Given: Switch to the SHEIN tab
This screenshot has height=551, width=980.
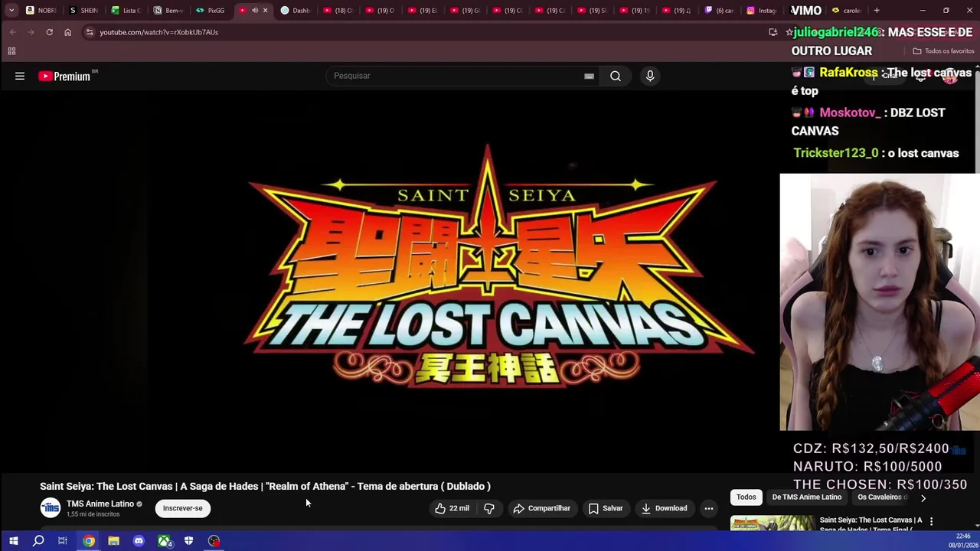Looking at the screenshot, I should (x=83, y=11).
